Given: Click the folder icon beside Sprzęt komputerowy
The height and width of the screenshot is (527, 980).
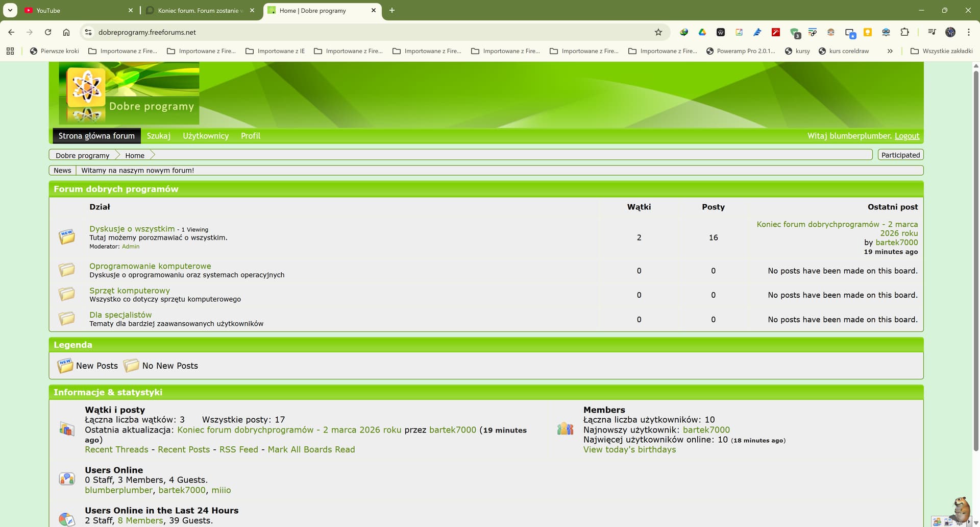Looking at the screenshot, I should coord(66,294).
